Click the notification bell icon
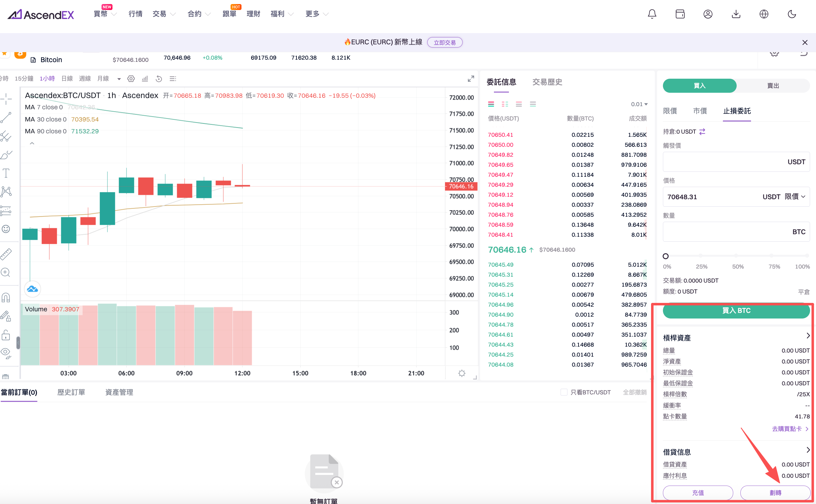Image resolution: width=816 pixels, height=504 pixels. pos(652,14)
